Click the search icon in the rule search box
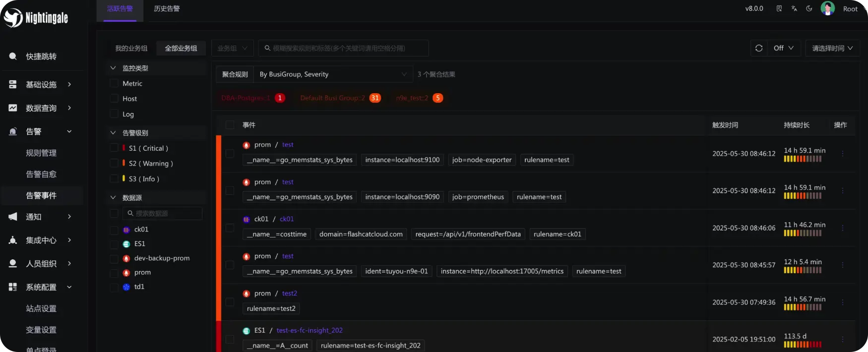The width and height of the screenshot is (868, 352). (267, 48)
